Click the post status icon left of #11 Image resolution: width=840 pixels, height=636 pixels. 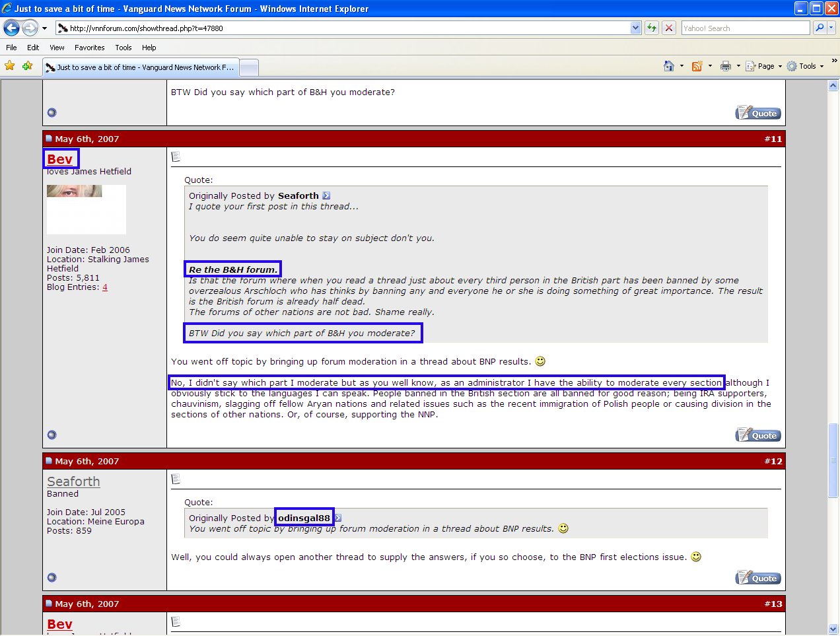click(x=49, y=139)
